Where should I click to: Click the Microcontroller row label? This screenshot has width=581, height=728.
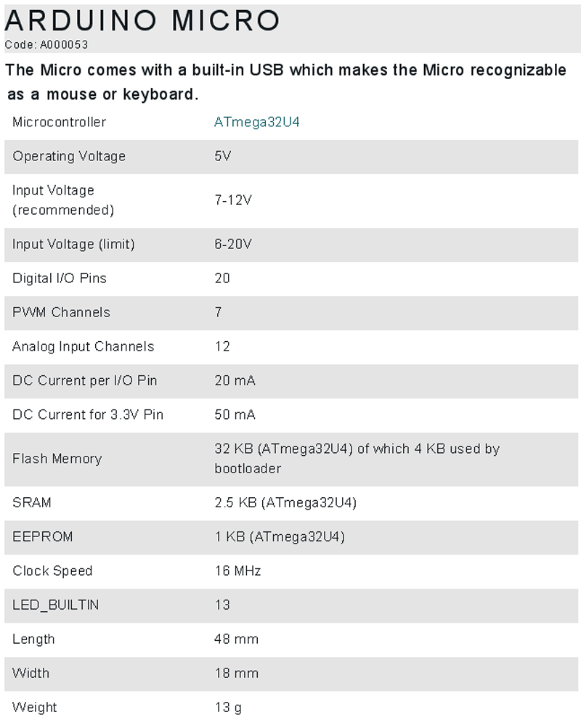tap(59, 122)
